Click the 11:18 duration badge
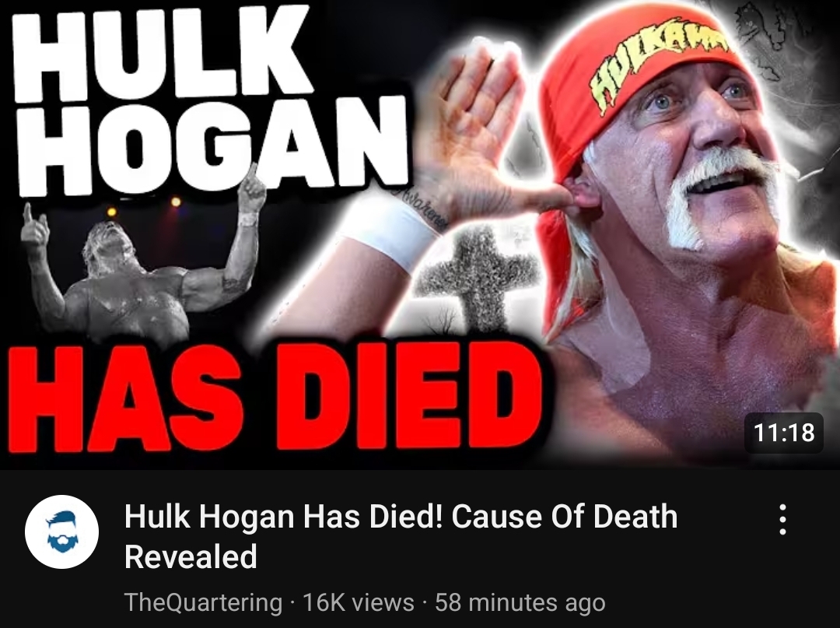This screenshot has height=628, width=840. pyautogui.click(x=784, y=433)
